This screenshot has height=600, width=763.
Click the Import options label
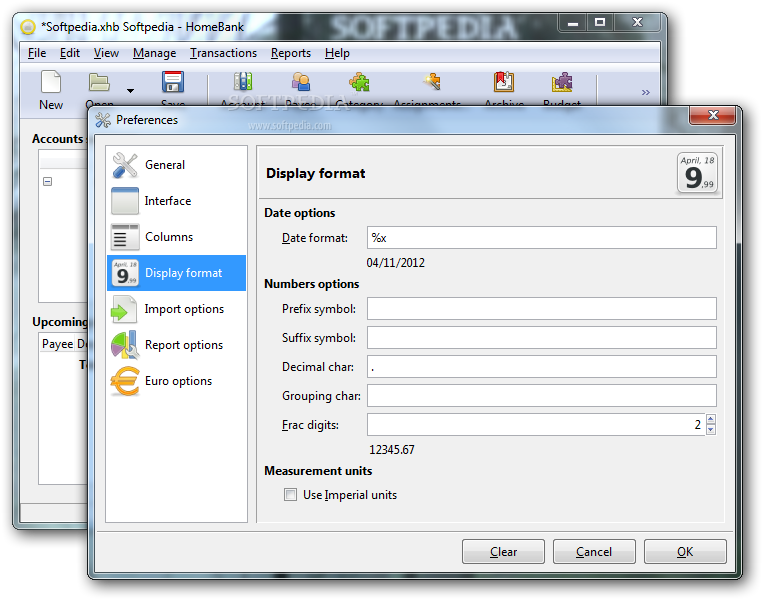tap(184, 309)
